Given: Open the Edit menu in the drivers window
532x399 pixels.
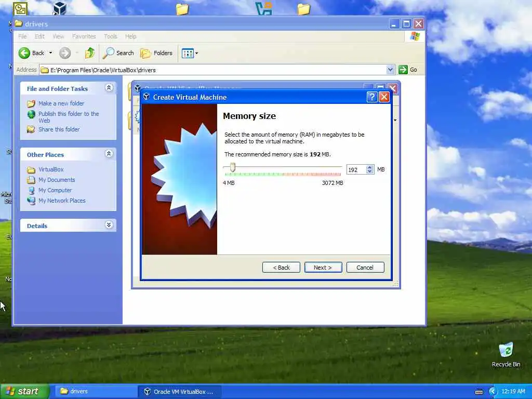Looking at the screenshot, I should (39, 36).
